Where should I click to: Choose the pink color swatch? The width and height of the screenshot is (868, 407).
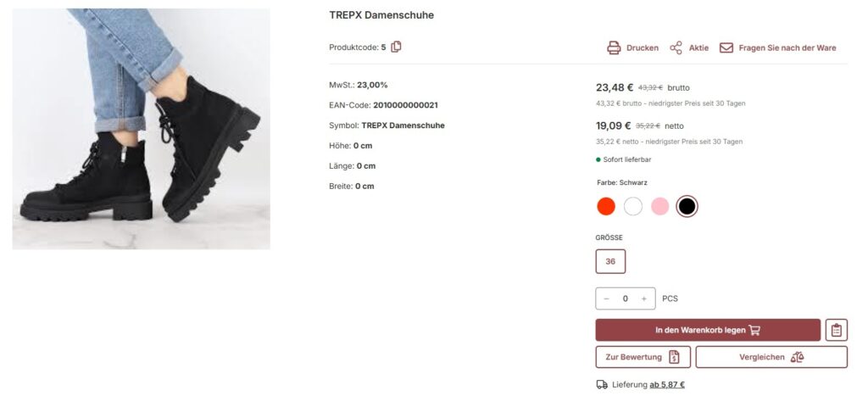[659, 207]
